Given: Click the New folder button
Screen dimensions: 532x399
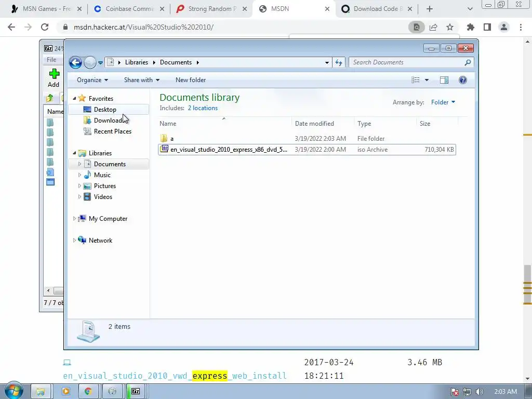Looking at the screenshot, I should (x=191, y=80).
